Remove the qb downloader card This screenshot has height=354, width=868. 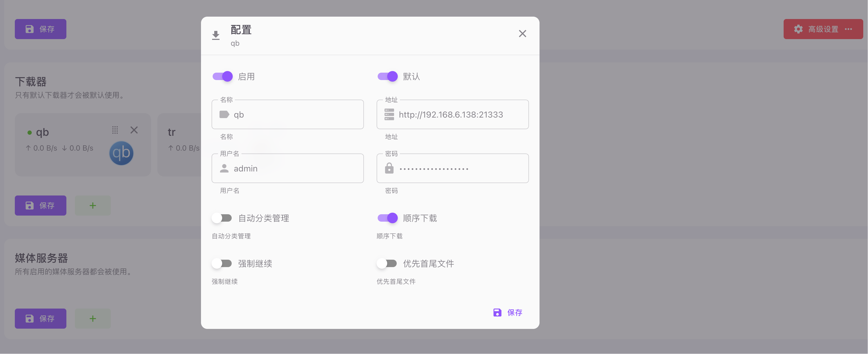[134, 130]
